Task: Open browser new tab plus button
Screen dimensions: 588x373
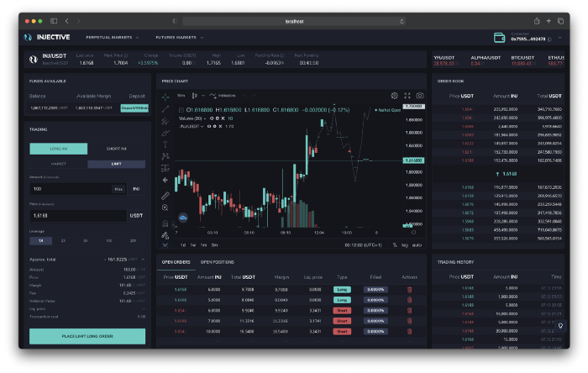Action: [x=549, y=21]
